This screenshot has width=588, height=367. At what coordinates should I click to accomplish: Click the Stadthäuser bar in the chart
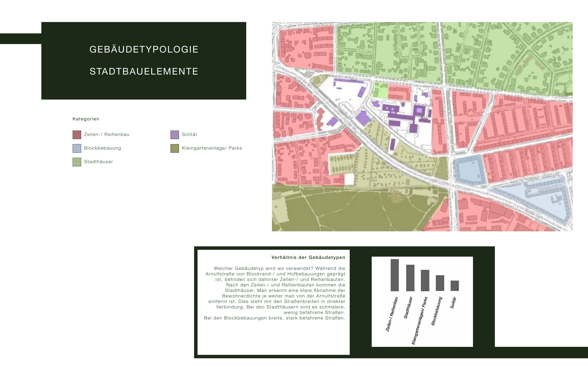coord(410,278)
